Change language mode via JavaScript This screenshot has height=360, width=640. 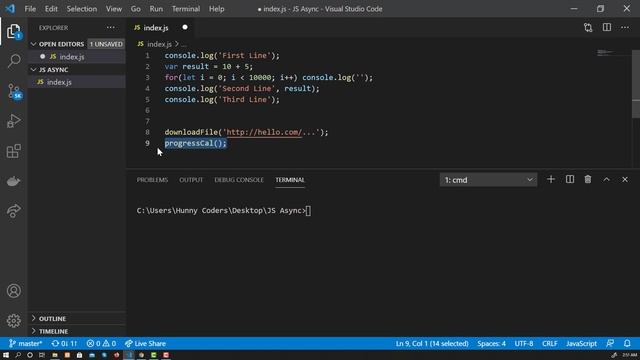point(581,344)
